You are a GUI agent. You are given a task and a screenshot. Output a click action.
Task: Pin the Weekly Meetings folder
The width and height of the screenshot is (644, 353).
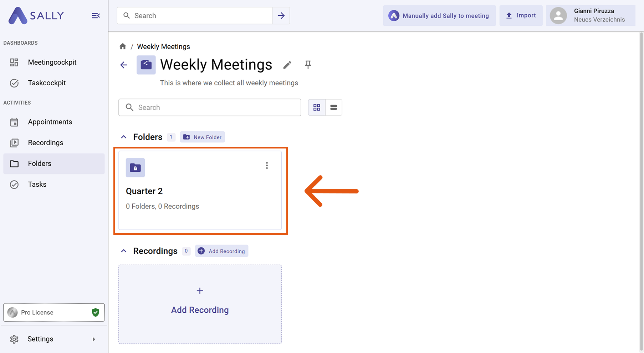point(308,65)
